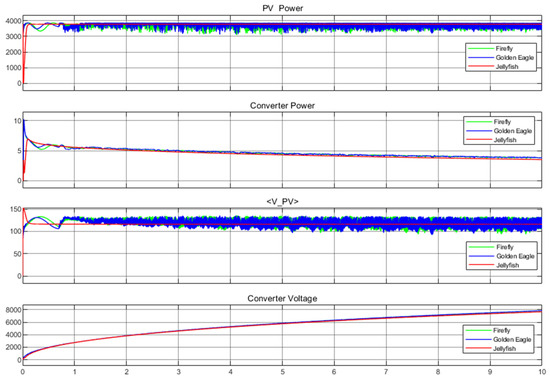
Task: Click the 150 y-axis label on V_PV plot
Action: tap(15, 210)
